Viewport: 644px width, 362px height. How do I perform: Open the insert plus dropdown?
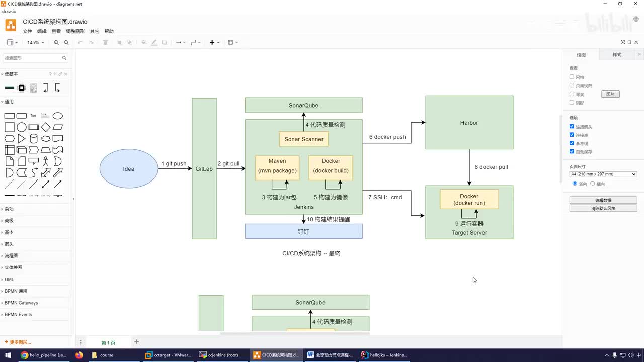coord(214,43)
